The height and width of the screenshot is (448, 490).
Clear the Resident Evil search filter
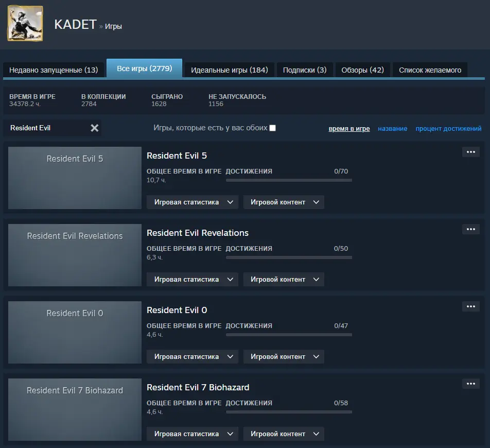tap(94, 128)
